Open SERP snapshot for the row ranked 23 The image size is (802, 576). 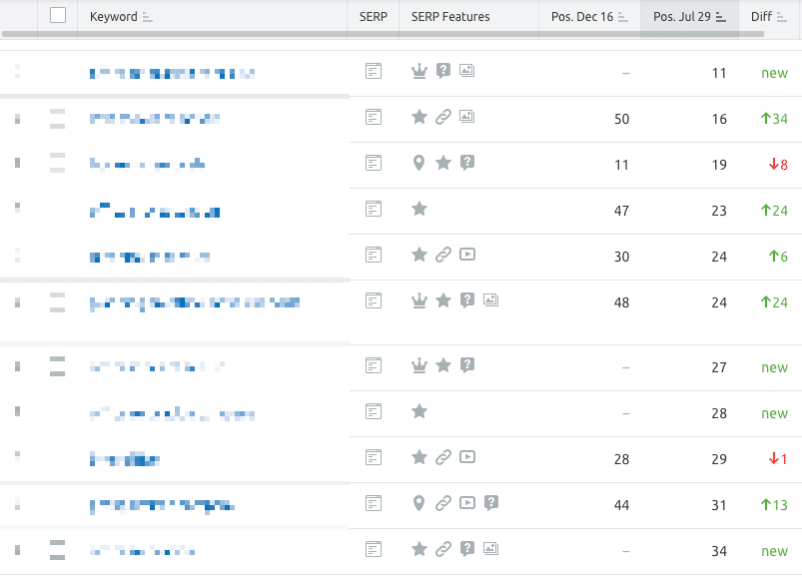click(x=373, y=209)
